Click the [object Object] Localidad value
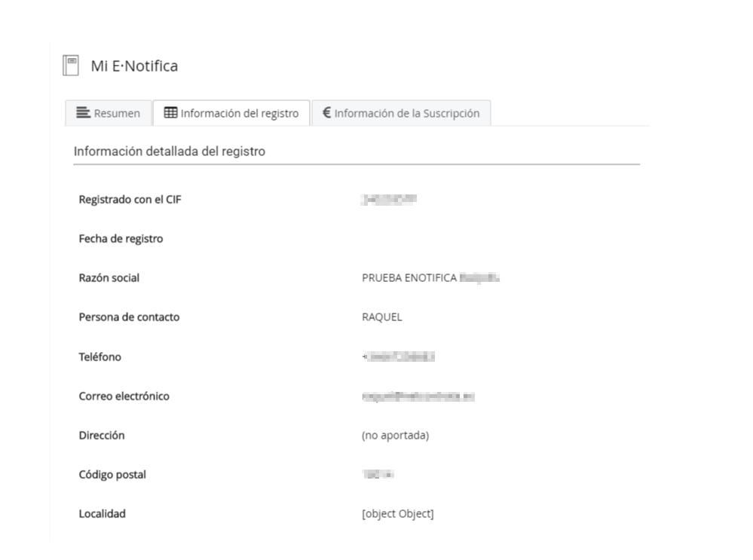This screenshot has height=560, width=753. click(397, 514)
